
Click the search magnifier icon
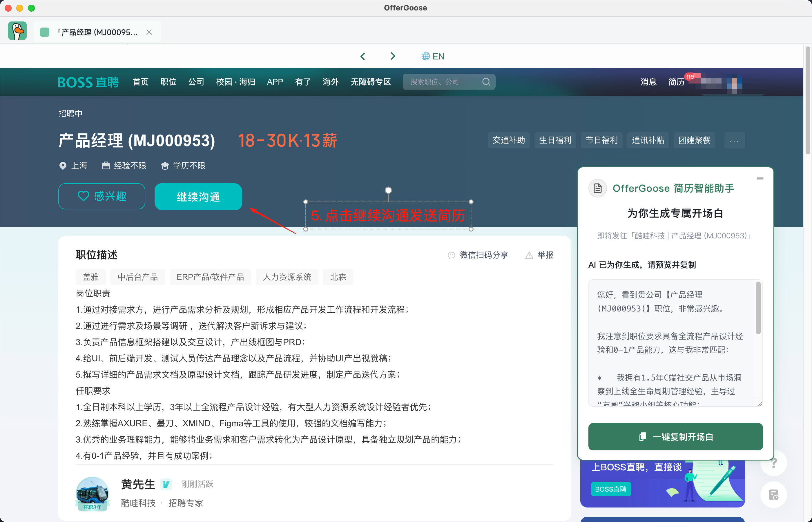tap(486, 82)
